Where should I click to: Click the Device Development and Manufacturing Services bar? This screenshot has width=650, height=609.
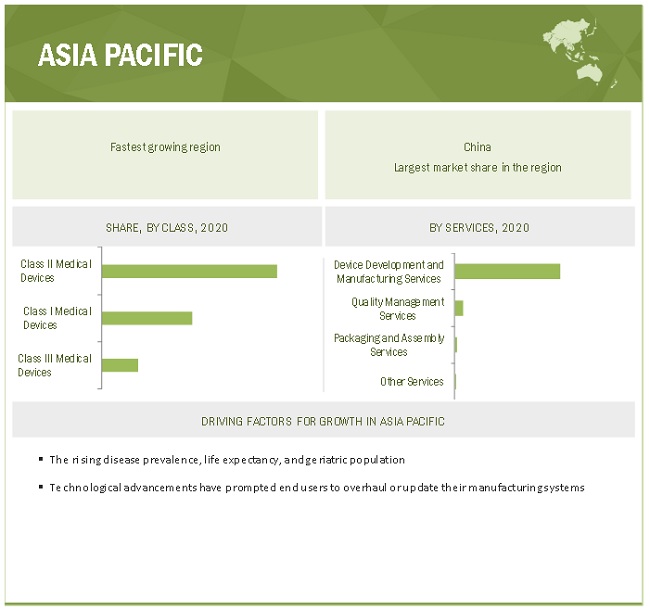click(507, 271)
